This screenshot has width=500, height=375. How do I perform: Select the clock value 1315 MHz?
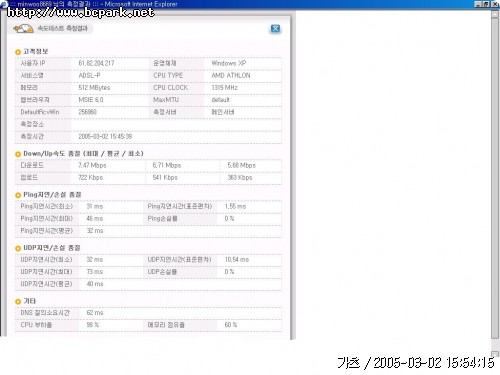point(224,88)
